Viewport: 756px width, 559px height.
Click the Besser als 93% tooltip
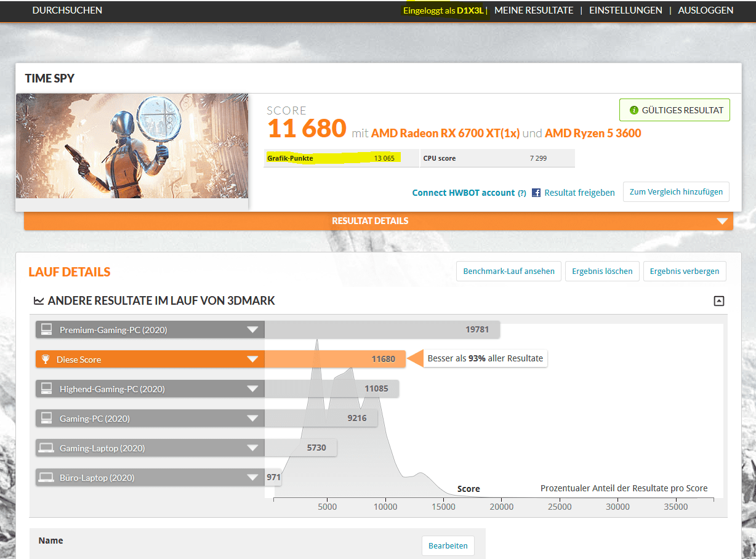(x=485, y=358)
